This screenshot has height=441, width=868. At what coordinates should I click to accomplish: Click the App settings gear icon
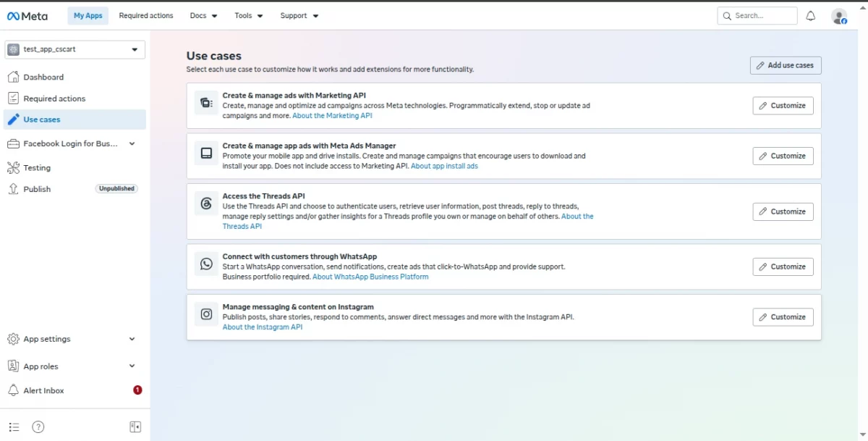(13, 339)
